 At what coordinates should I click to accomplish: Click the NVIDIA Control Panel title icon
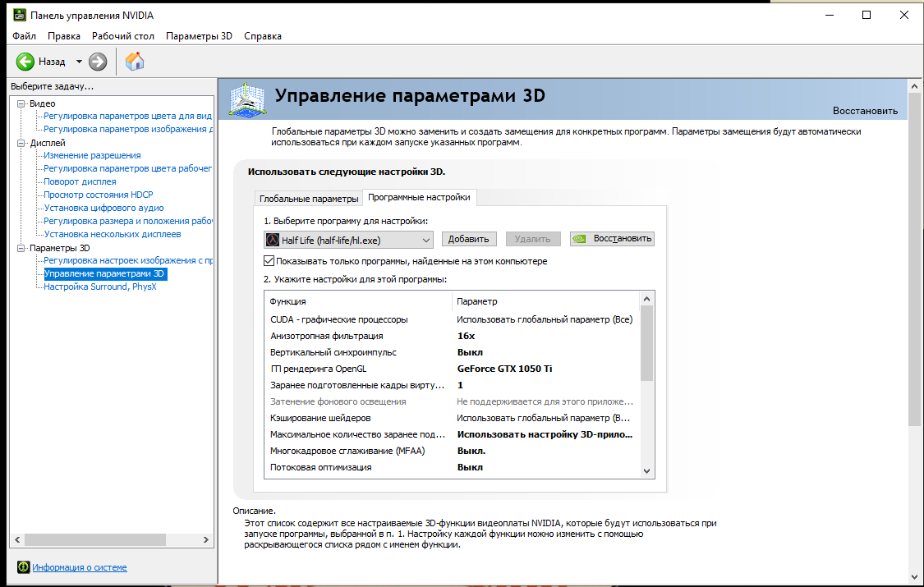20,15
